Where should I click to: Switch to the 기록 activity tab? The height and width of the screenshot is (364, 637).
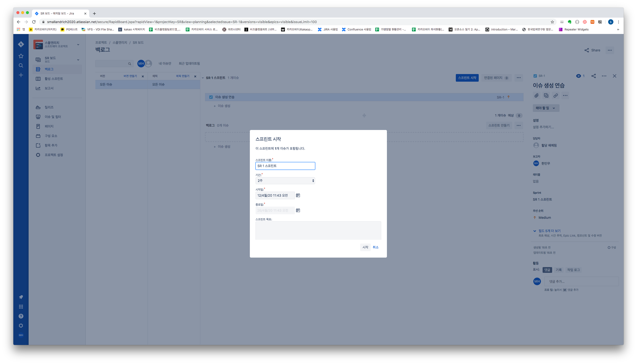[559, 270]
